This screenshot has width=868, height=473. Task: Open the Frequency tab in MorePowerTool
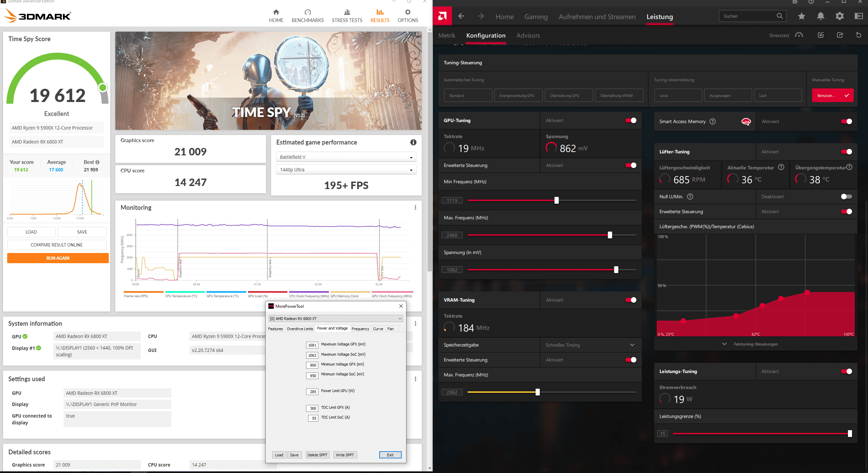[360, 329]
